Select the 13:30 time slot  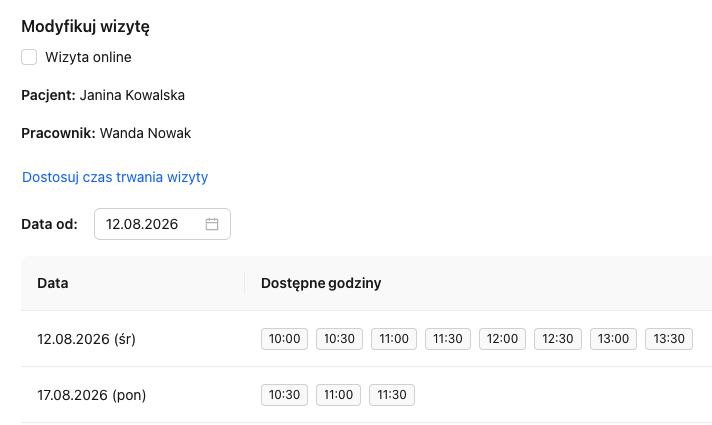[669, 339]
